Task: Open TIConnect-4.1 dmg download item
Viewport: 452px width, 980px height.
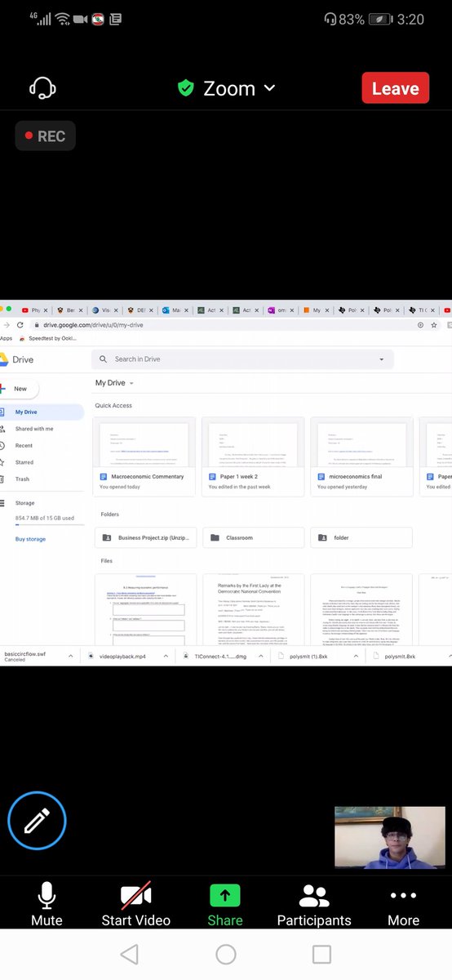Action: tap(215, 656)
